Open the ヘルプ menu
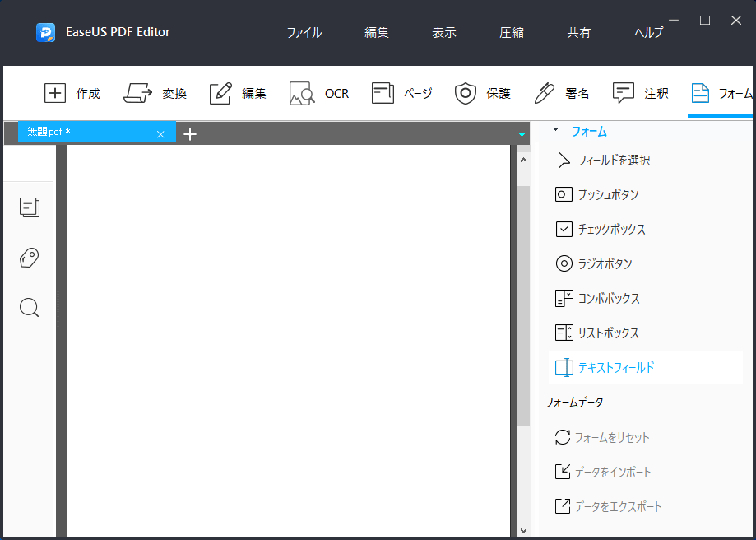The height and width of the screenshot is (540, 756). (648, 33)
